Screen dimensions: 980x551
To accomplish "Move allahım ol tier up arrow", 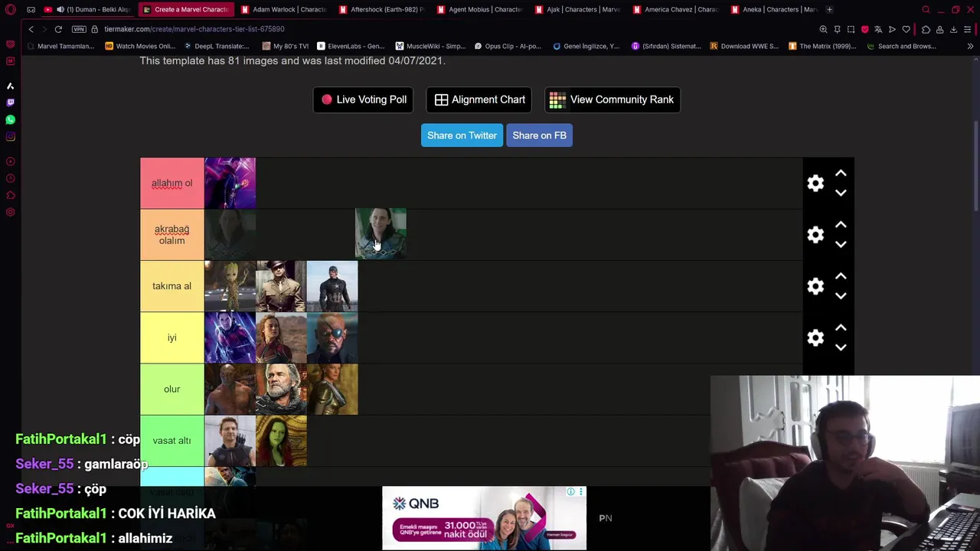I will point(841,174).
